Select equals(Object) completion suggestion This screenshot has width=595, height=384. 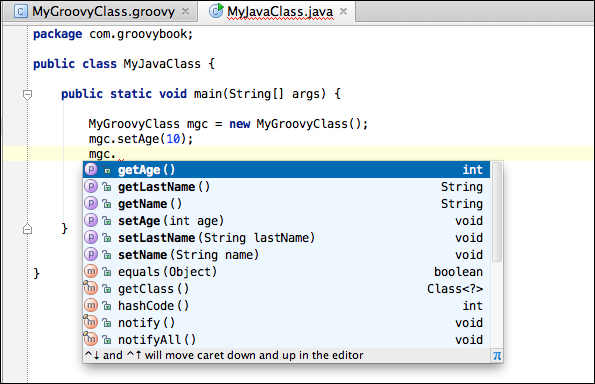286,272
